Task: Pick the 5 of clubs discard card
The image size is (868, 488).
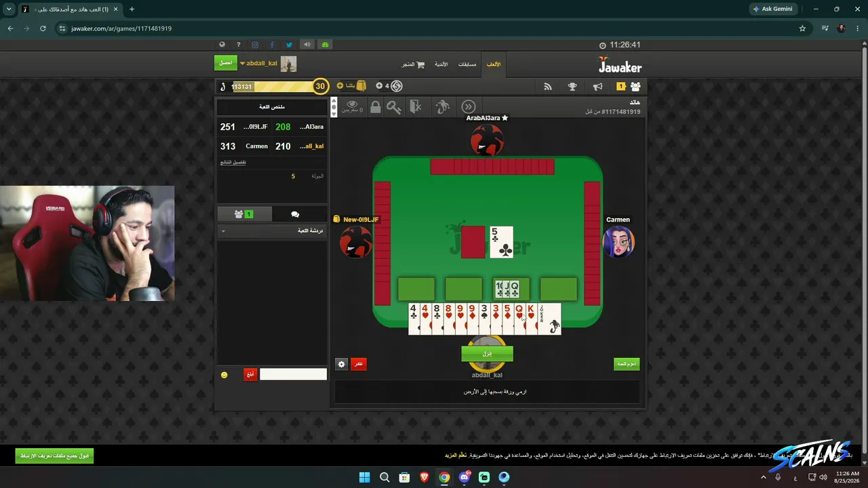Action: pyautogui.click(x=502, y=242)
